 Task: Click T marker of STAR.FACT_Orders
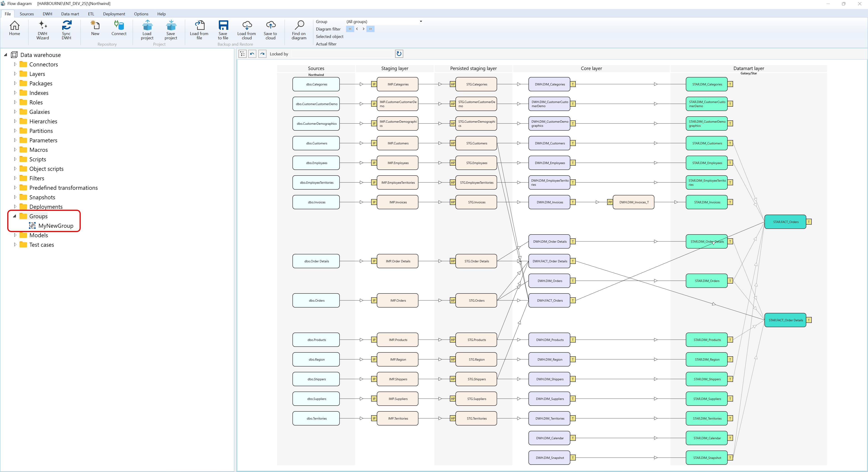pyautogui.click(x=809, y=222)
